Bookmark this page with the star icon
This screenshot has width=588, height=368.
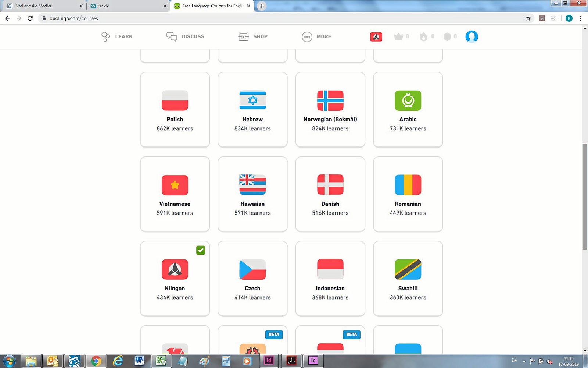point(528,18)
